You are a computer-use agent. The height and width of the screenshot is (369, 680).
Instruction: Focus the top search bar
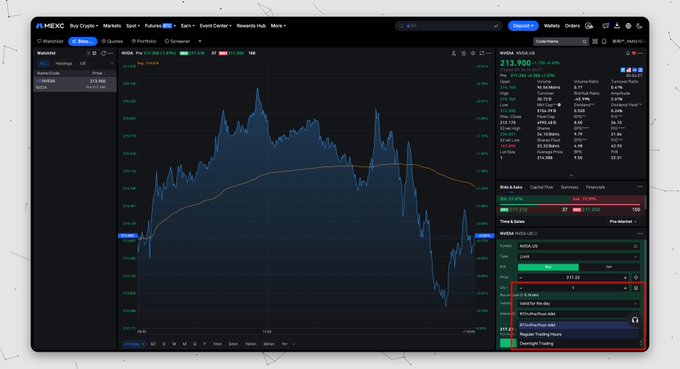pos(448,26)
